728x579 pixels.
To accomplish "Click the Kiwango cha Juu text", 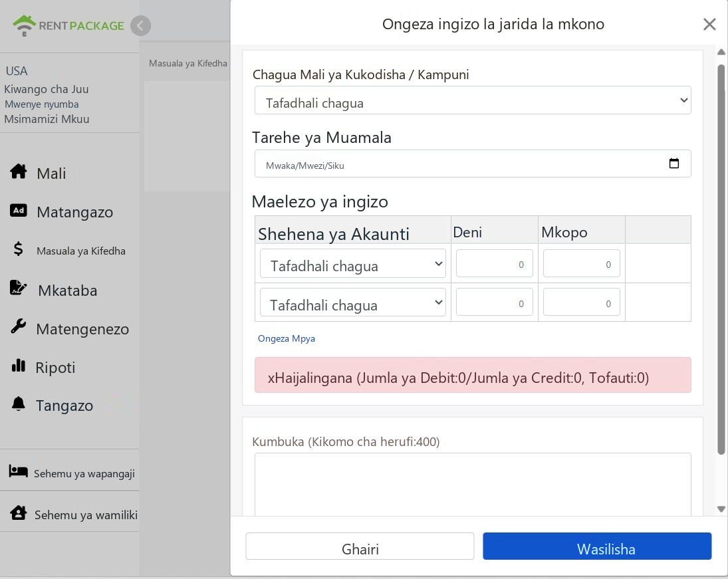I will tap(47, 89).
